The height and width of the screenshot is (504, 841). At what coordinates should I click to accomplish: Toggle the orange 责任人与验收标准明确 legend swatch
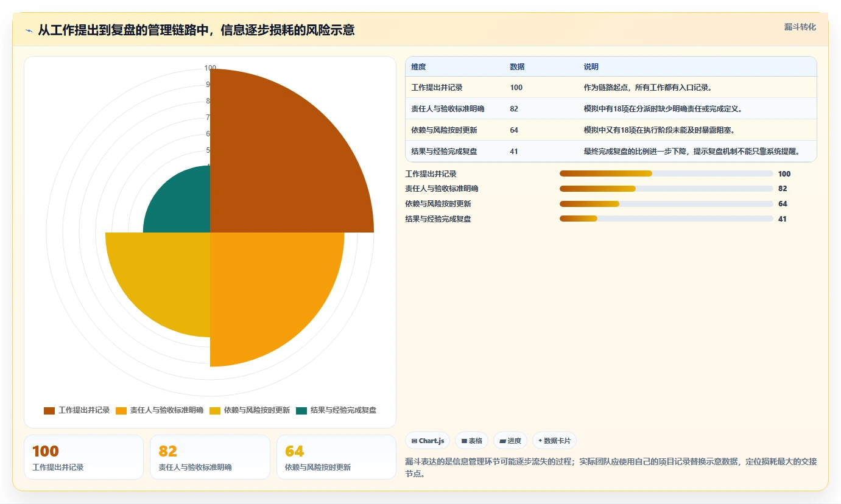121,411
